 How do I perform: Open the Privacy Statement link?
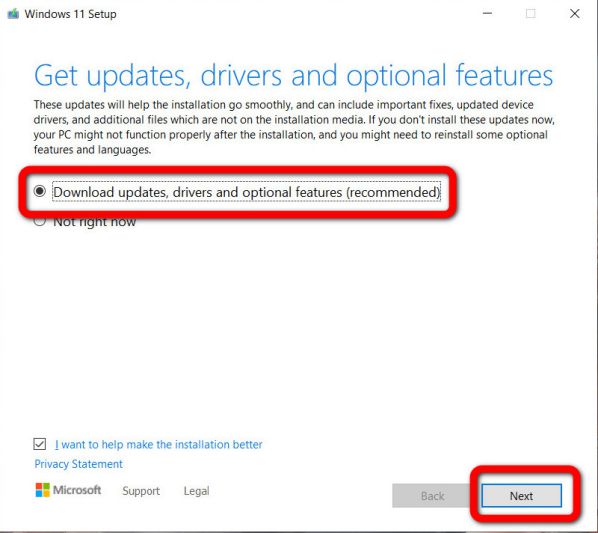point(79,464)
